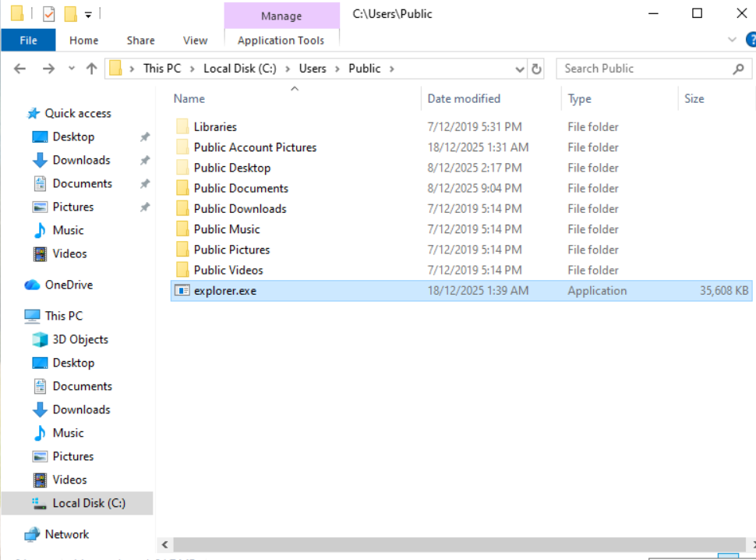This screenshot has height=560, width=756.
Task: Sort by the Date modified column
Action: tap(464, 99)
